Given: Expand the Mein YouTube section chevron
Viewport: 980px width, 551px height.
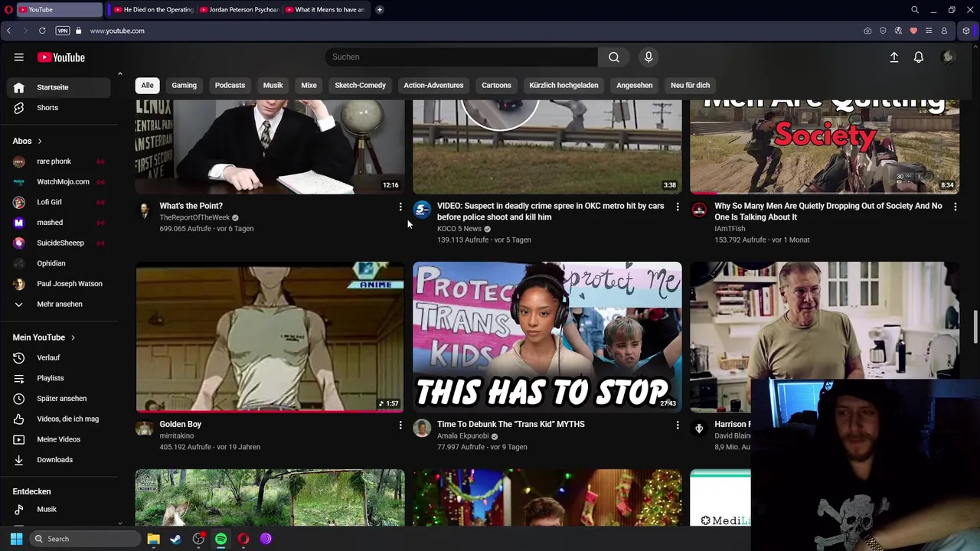Looking at the screenshot, I should click(73, 337).
